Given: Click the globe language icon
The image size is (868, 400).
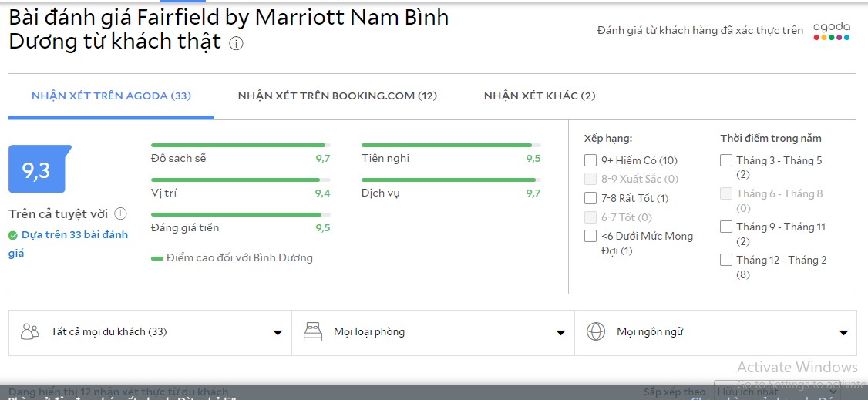Looking at the screenshot, I should [595, 332].
